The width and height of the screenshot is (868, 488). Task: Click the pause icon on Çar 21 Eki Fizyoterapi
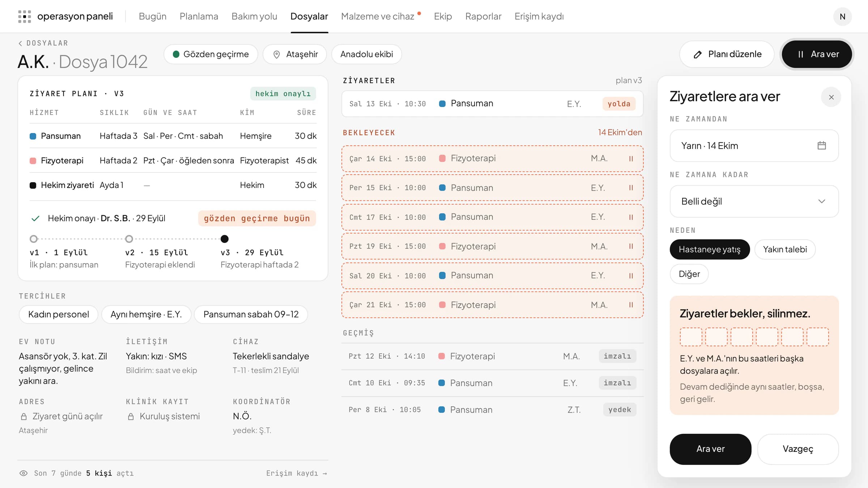tap(631, 305)
